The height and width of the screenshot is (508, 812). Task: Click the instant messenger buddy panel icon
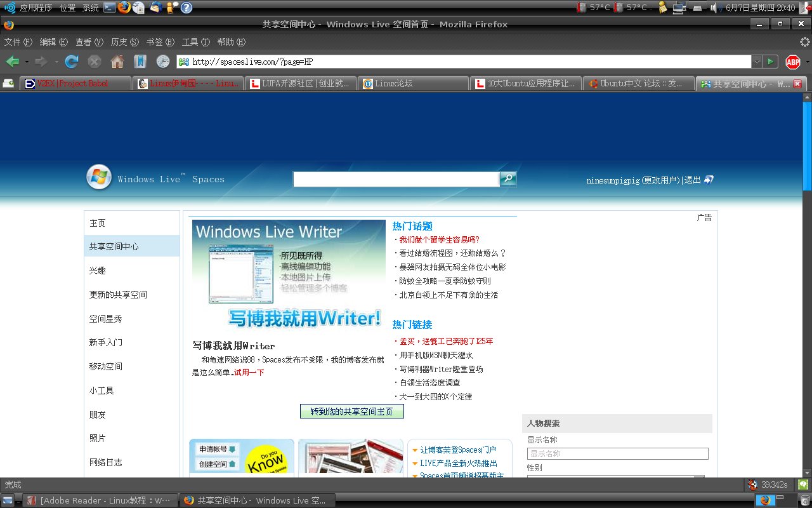click(172, 8)
